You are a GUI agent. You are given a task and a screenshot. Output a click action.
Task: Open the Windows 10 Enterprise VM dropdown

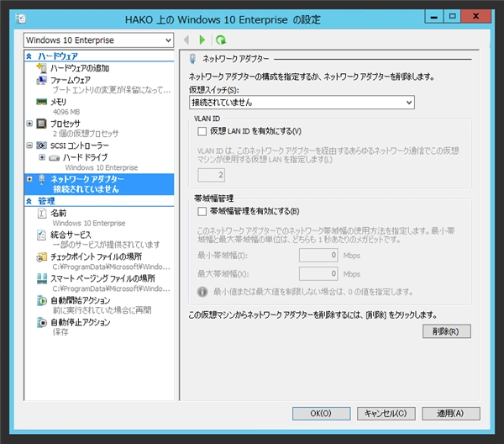click(x=98, y=40)
